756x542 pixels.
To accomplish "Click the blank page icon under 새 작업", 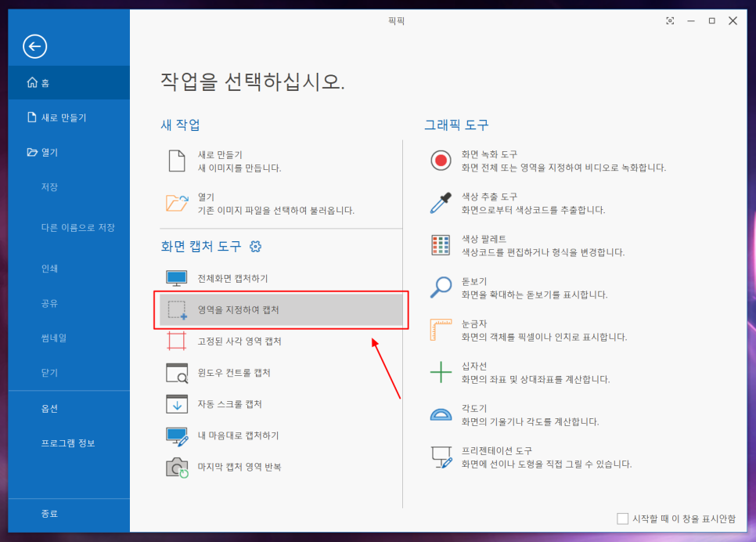I will 176,161.
